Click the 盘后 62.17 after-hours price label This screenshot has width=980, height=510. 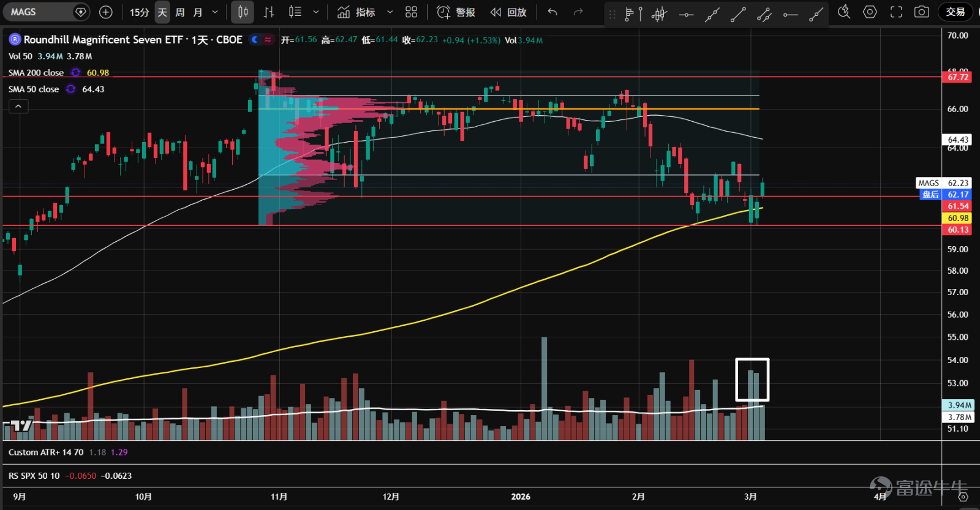click(946, 195)
